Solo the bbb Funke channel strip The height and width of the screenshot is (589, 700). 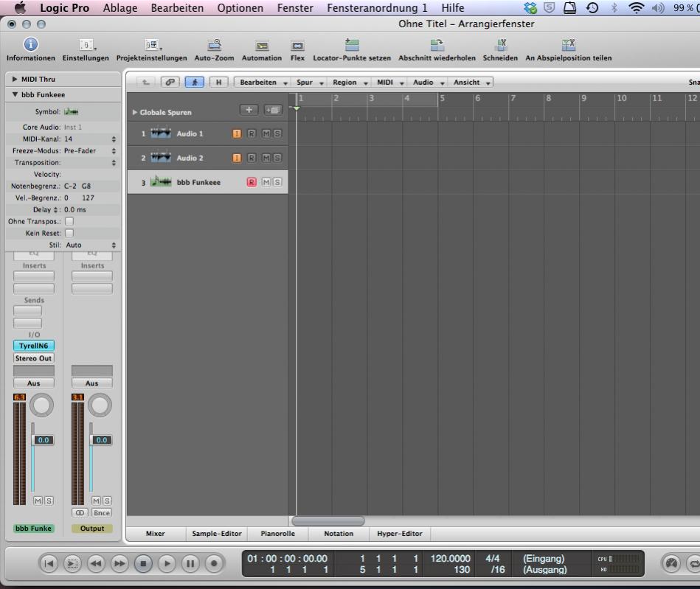(x=49, y=501)
